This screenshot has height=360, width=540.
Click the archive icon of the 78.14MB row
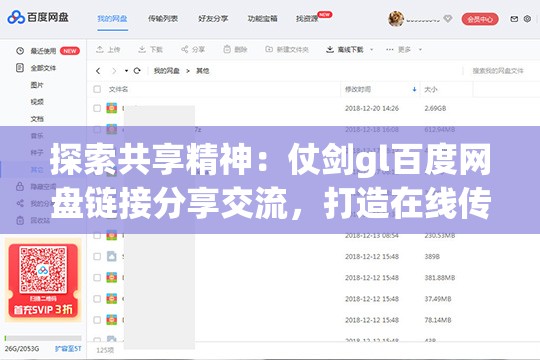(111, 320)
